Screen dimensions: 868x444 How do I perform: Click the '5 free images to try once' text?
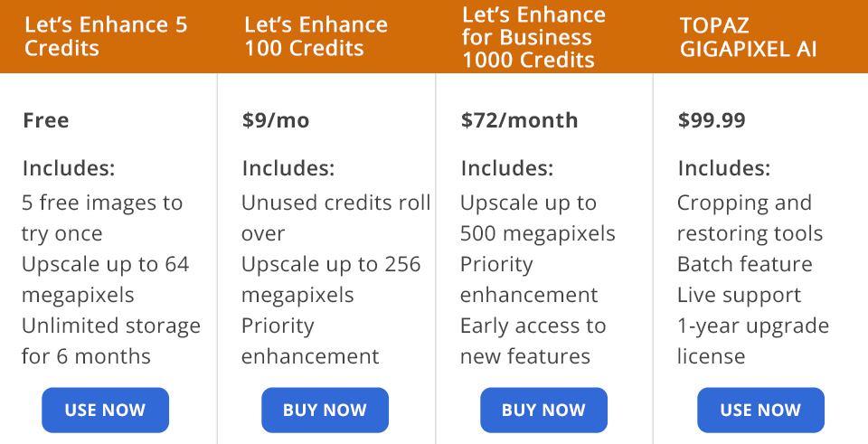pos(101,218)
